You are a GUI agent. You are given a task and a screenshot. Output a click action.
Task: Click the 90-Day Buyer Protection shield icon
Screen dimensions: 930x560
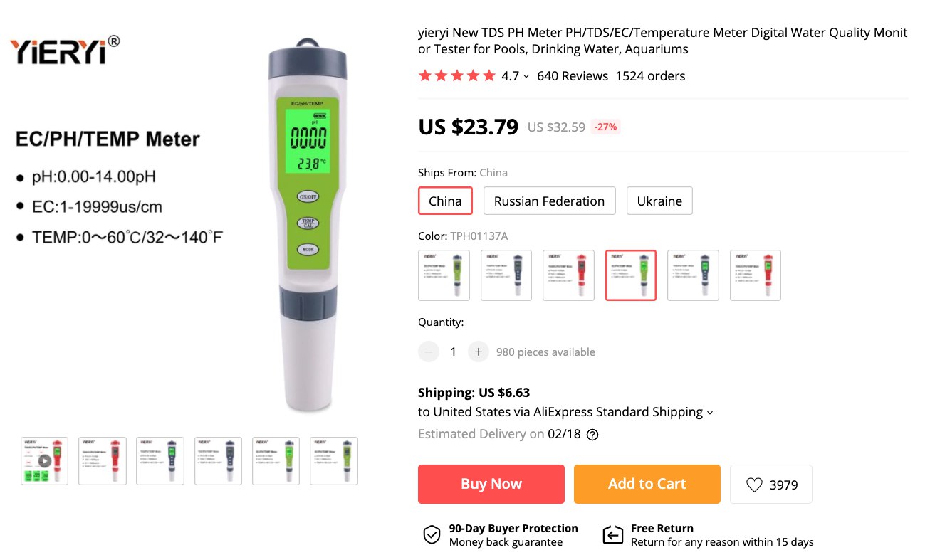point(432,535)
